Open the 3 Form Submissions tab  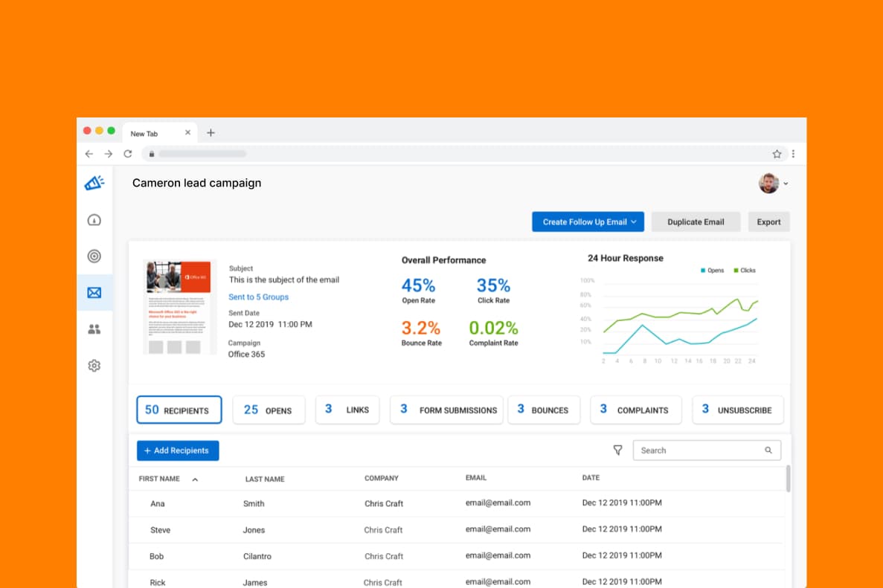[x=446, y=410]
